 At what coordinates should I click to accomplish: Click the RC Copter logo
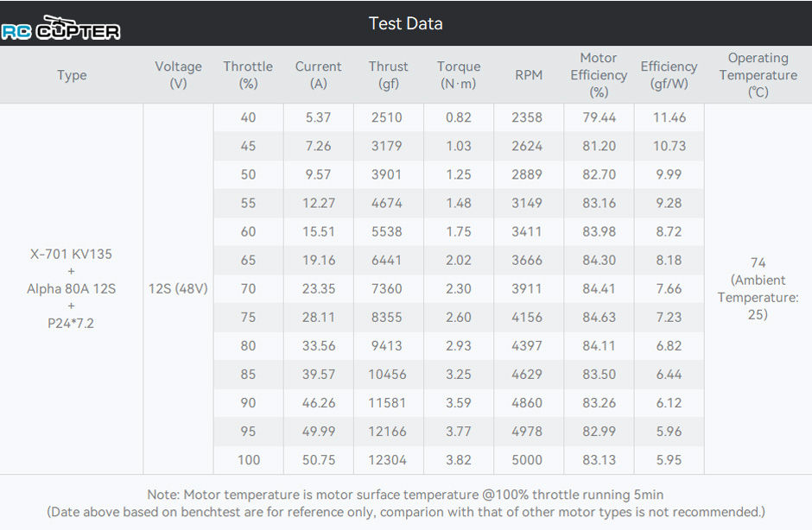click(60, 28)
